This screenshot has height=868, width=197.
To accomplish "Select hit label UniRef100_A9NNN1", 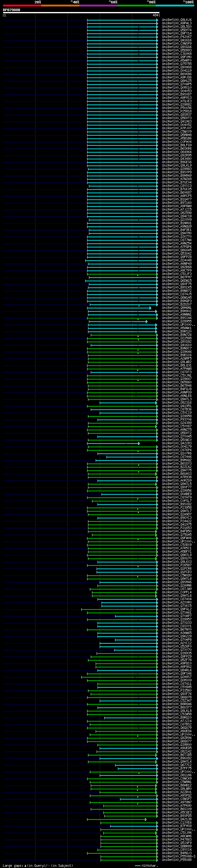I will point(177,314).
